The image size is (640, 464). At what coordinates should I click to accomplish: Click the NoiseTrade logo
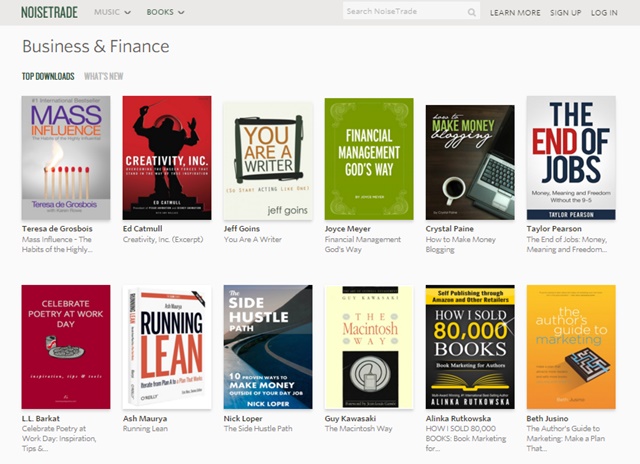[x=50, y=13]
